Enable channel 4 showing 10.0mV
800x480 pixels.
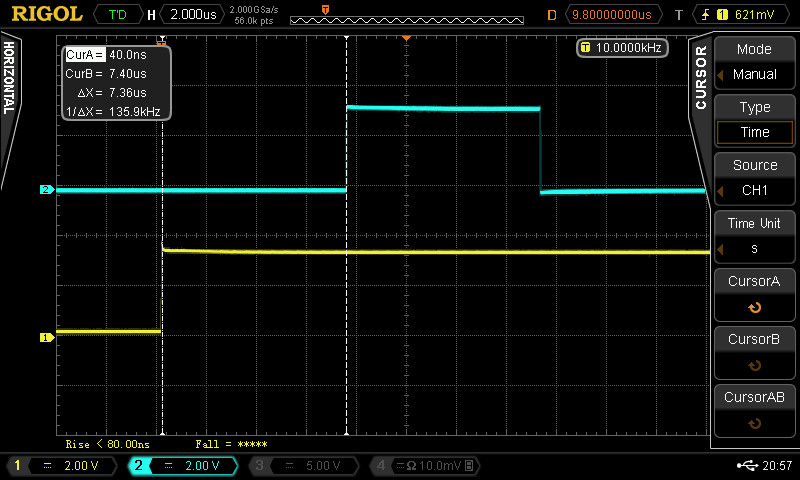[x=425, y=466]
